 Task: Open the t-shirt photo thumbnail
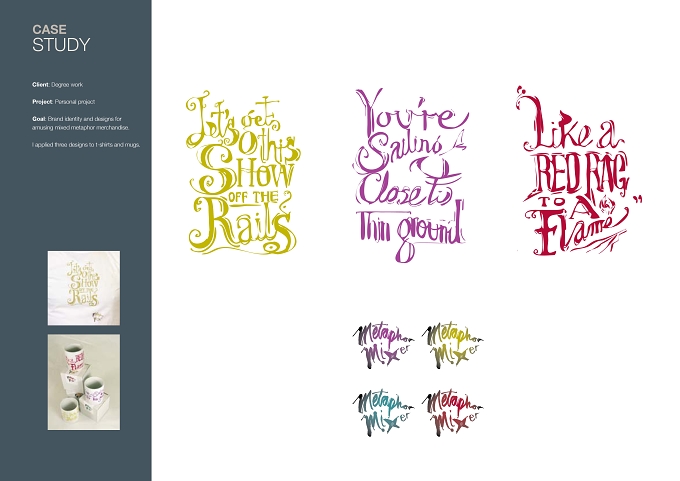[84, 288]
